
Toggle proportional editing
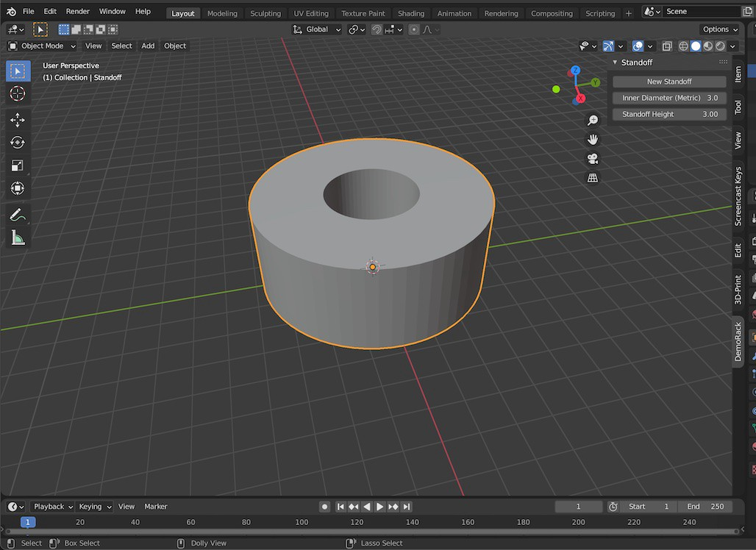click(x=414, y=29)
